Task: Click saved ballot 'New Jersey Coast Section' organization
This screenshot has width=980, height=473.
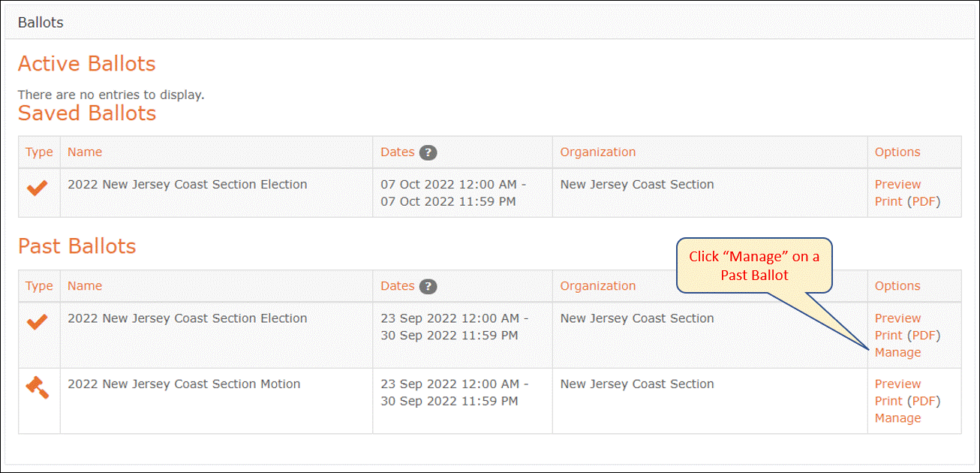Action: (x=637, y=185)
